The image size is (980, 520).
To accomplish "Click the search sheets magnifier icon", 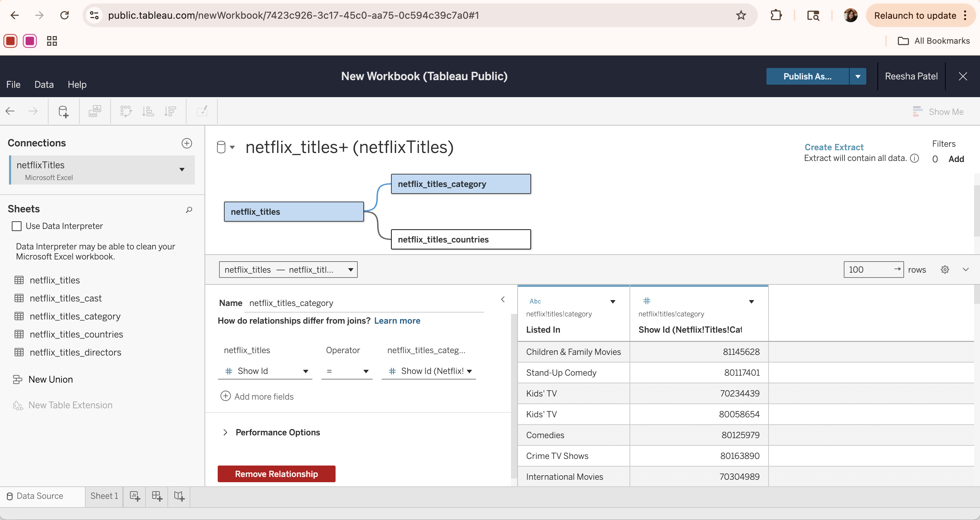I will (189, 210).
